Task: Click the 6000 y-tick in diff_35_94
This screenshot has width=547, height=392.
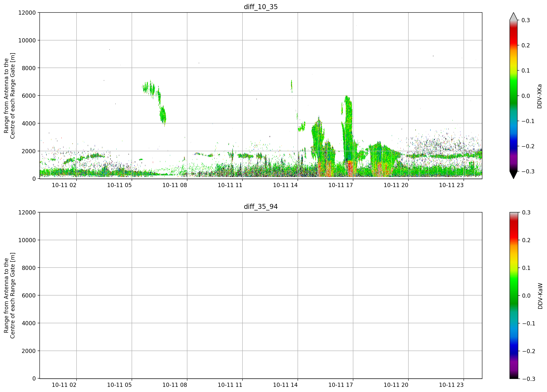Action: [29, 295]
